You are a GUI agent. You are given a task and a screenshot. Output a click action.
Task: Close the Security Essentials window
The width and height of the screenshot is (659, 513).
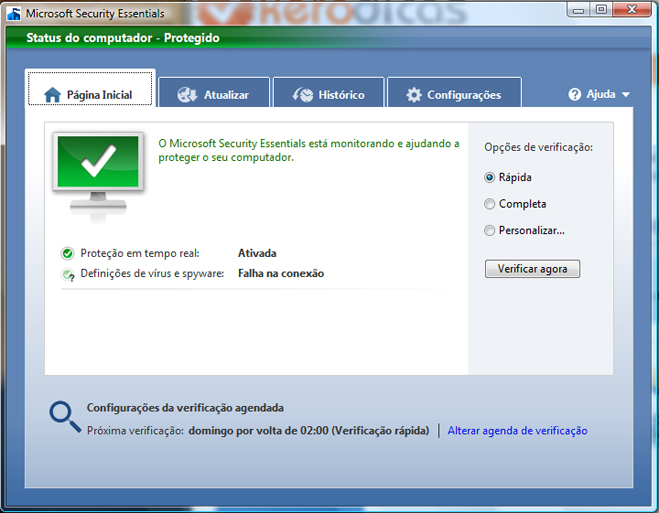tap(632, 9)
